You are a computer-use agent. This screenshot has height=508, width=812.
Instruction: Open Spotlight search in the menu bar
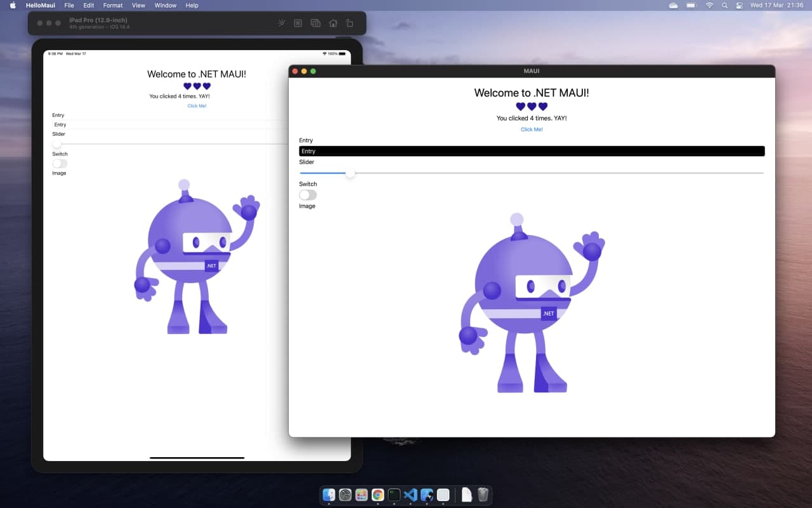pos(724,5)
